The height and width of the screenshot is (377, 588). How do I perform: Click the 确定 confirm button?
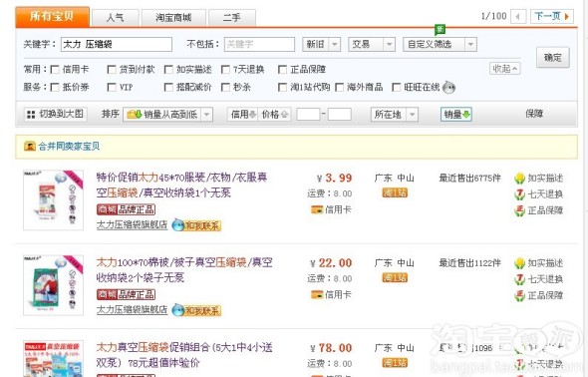tap(553, 58)
